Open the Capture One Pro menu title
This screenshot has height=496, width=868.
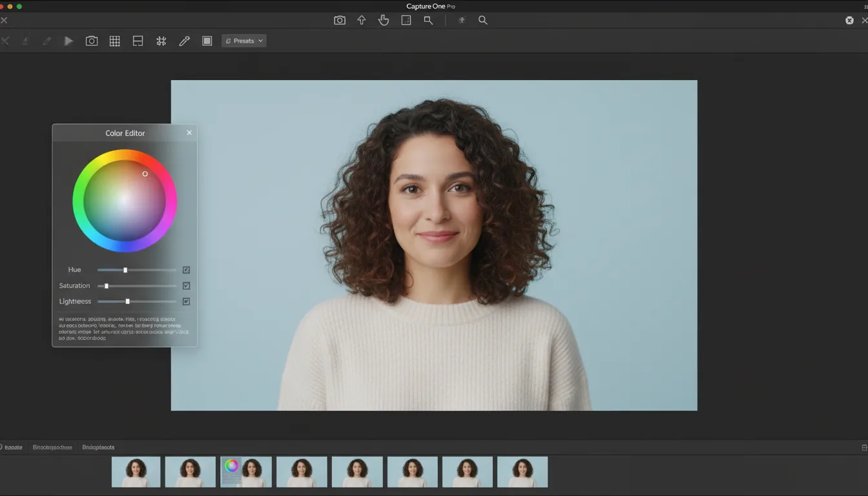(x=431, y=6)
